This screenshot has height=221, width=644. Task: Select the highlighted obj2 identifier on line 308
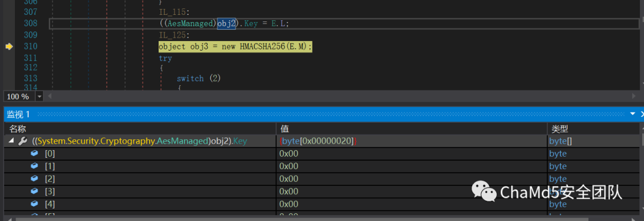click(x=227, y=23)
